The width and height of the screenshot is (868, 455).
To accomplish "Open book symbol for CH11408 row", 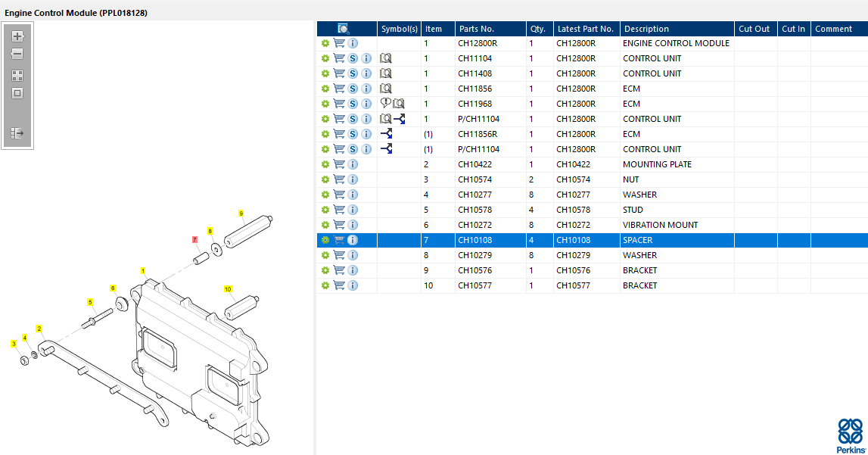I will pyautogui.click(x=386, y=73).
